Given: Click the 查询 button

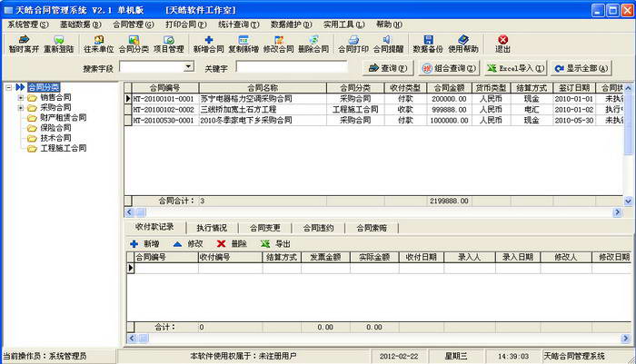Looking at the screenshot, I should pos(388,68).
